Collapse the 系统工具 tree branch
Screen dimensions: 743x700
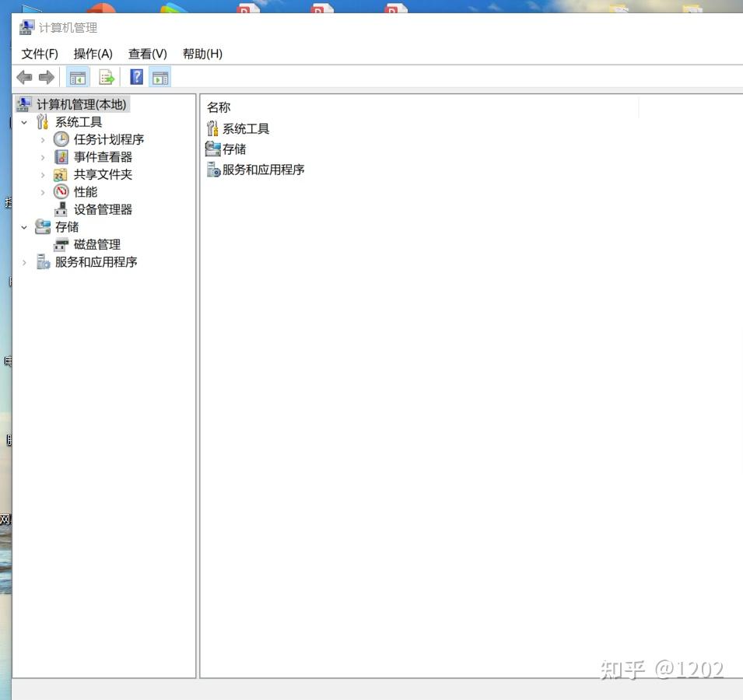point(23,121)
